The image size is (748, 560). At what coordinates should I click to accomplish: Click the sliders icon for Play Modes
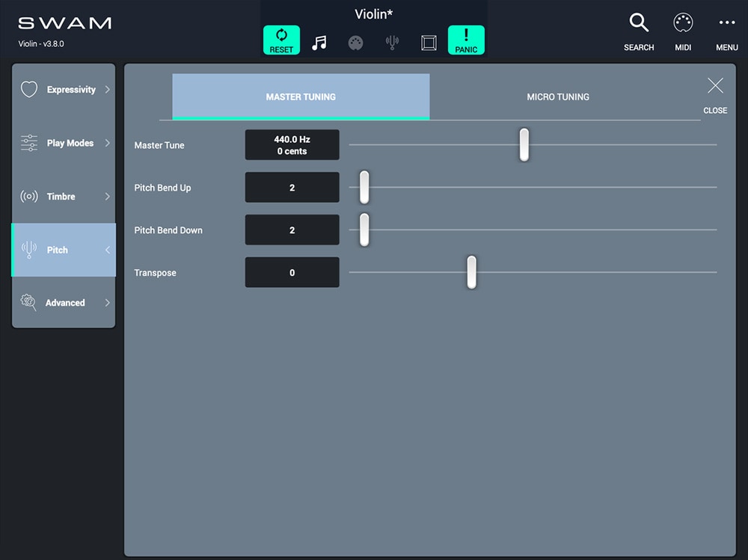click(29, 143)
